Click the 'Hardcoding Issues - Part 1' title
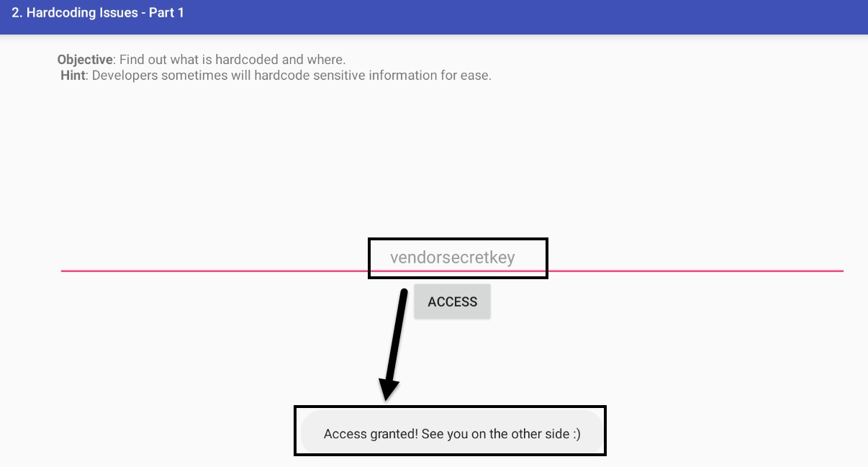 pos(98,13)
